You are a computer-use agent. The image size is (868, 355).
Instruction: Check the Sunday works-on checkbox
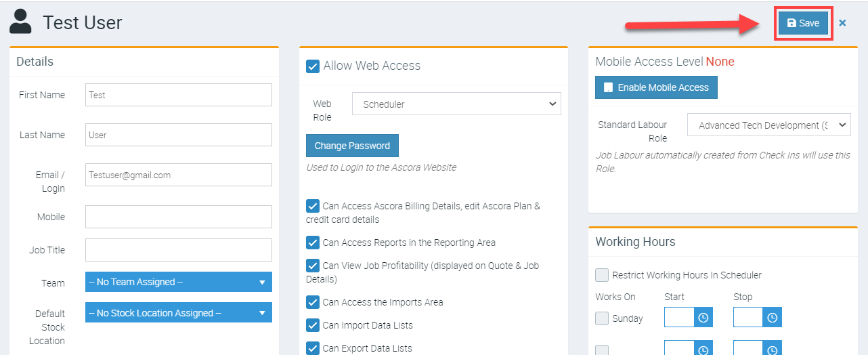click(x=601, y=318)
